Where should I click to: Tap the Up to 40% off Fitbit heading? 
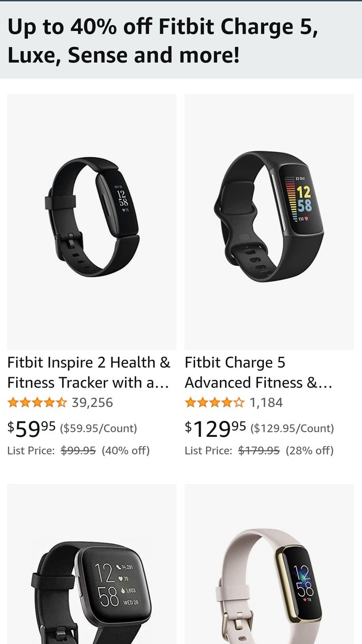(x=163, y=41)
